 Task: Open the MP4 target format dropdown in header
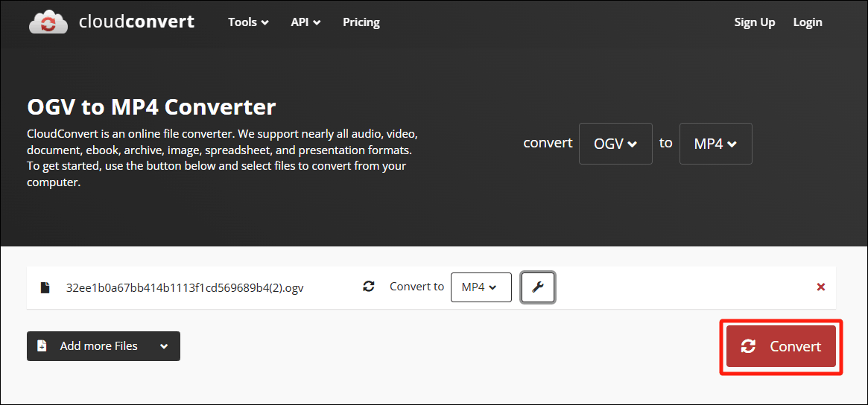click(x=716, y=144)
